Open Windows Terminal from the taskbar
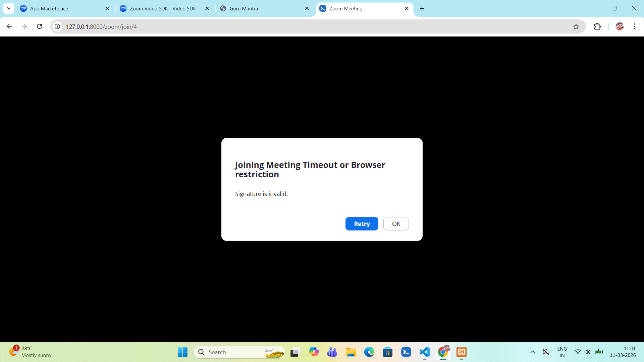The image size is (644, 362). point(406,352)
